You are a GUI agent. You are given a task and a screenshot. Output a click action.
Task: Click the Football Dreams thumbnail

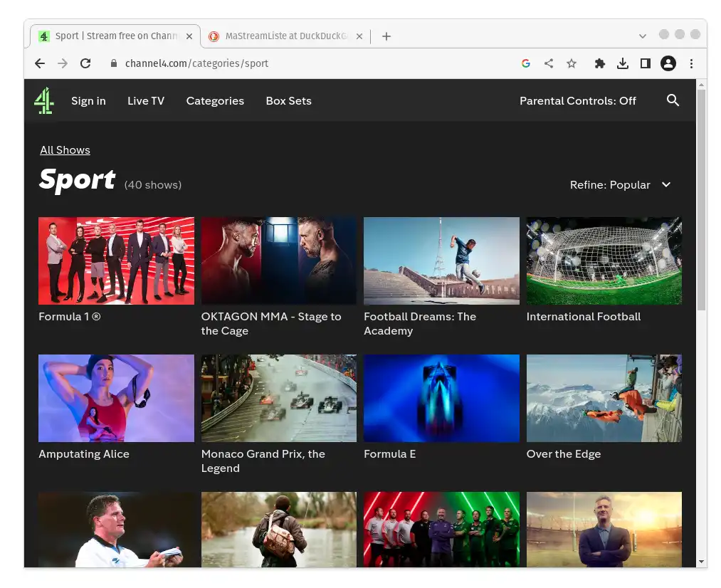441,261
